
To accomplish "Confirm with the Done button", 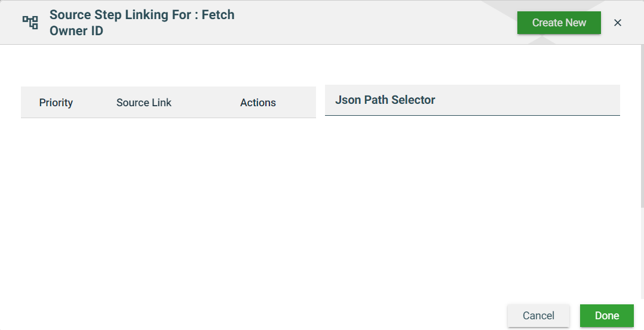I will [606, 316].
